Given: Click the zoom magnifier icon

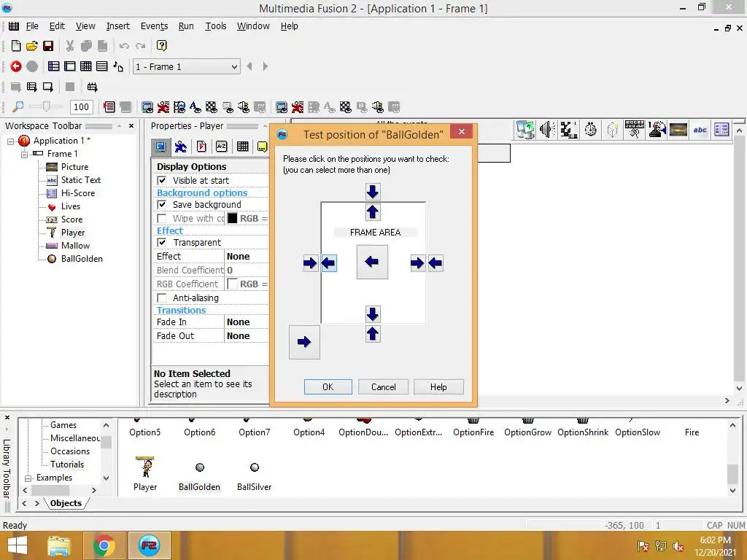Looking at the screenshot, I should tap(18, 106).
